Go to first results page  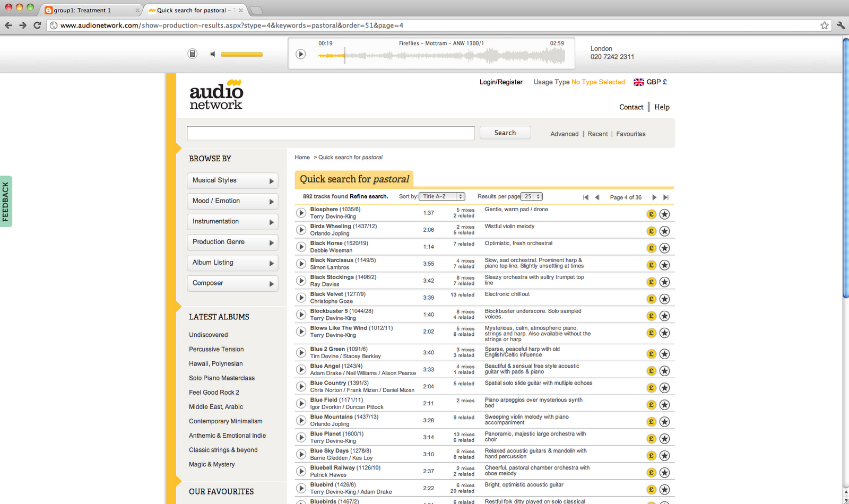coord(586,197)
